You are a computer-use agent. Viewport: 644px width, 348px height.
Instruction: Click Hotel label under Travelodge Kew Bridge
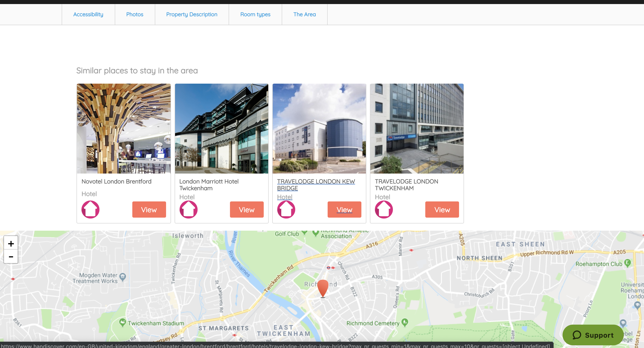[x=285, y=197]
